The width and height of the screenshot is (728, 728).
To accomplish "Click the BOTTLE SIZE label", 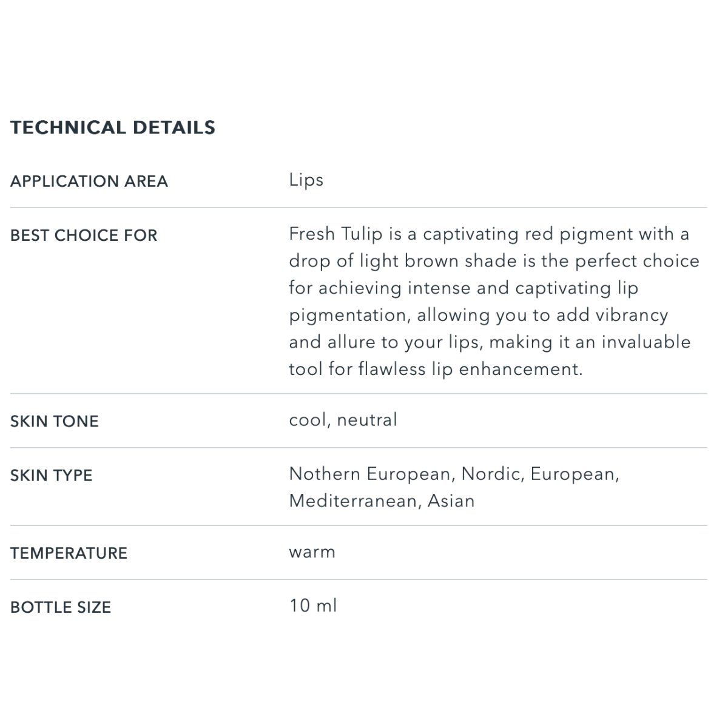I will 61,607.
